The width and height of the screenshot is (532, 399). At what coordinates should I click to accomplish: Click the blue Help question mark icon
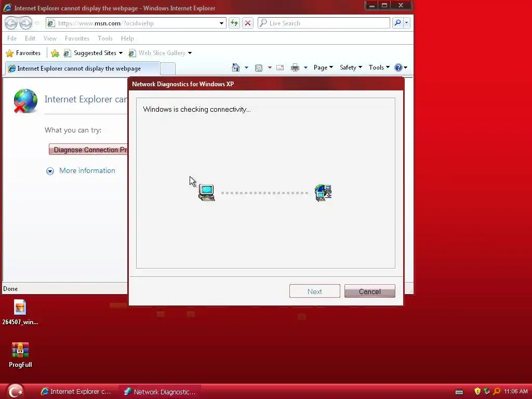click(398, 68)
